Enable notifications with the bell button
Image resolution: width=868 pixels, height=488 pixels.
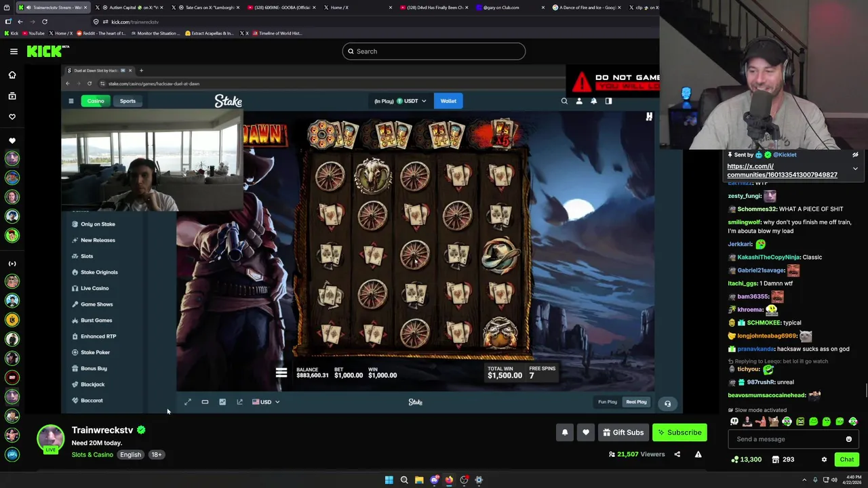pyautogui.click(x=564, y=432)
